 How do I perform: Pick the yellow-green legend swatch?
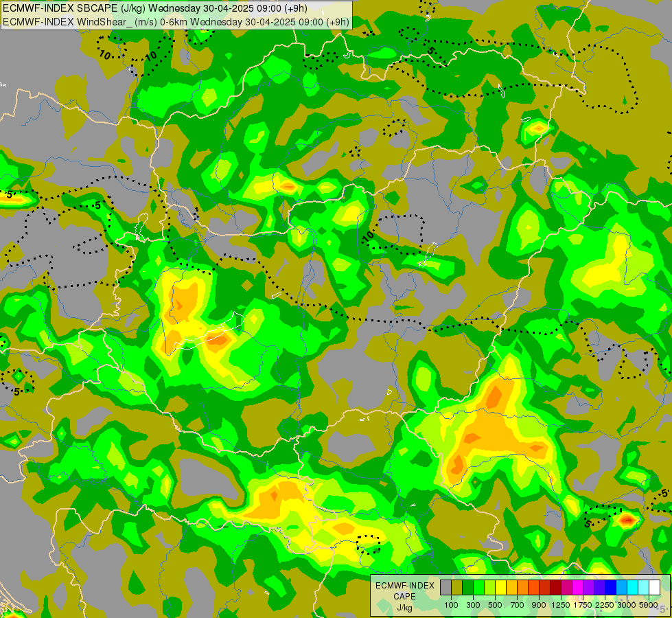490,588
